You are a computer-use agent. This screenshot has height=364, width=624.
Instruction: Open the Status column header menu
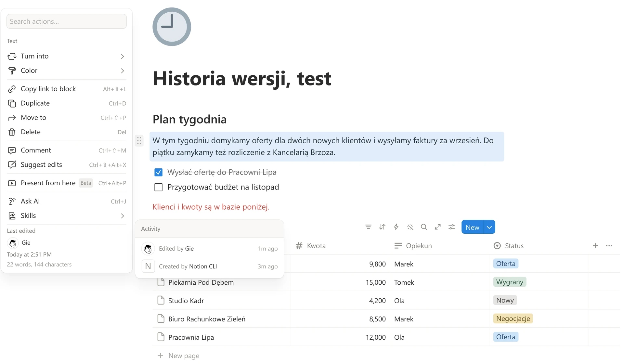coord(538,246)
